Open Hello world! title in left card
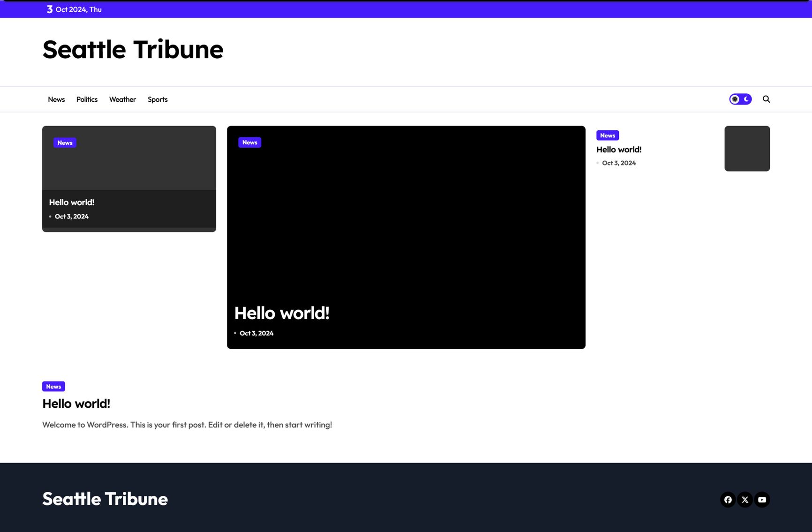812x532 pixels. tap(72, 202)
